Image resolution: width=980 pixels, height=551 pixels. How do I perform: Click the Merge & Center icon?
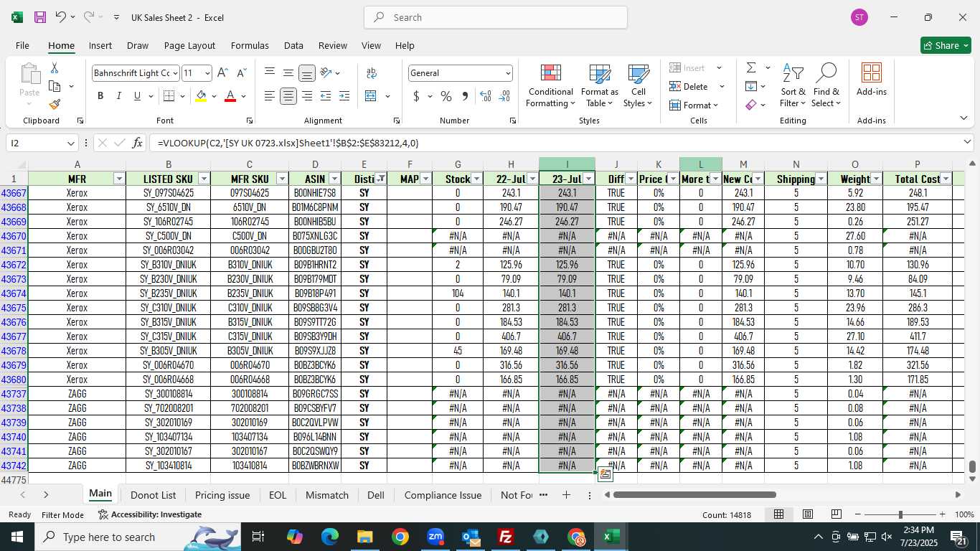371,96
